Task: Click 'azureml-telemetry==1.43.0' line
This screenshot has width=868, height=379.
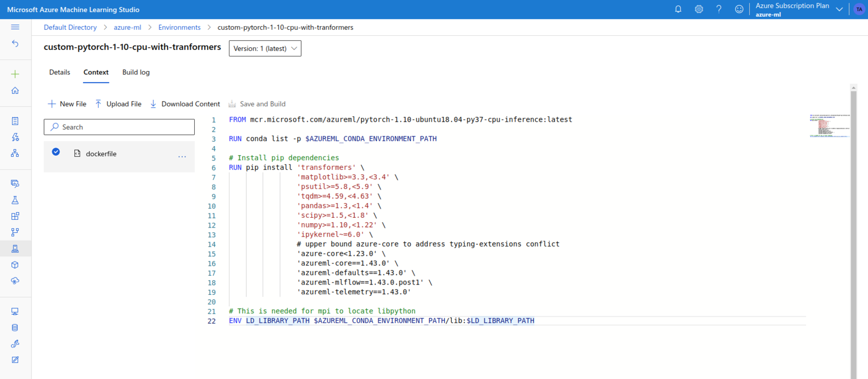Action: (x=354, y=292)
